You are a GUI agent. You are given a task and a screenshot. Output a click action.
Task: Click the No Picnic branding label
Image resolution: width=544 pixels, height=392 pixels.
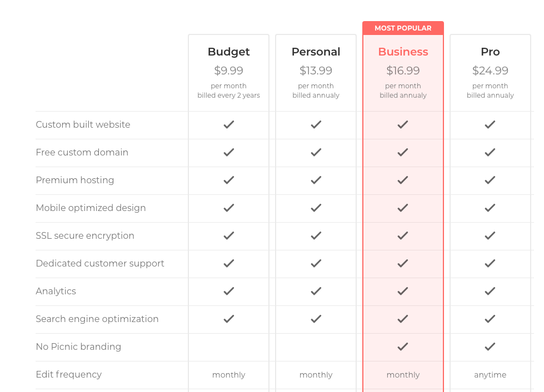pyautogui.click(x=78, y=347)
